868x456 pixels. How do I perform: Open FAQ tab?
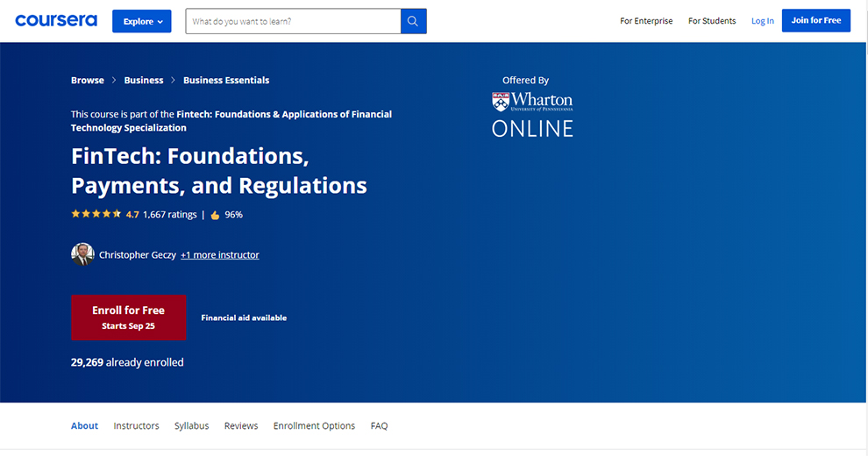[x=379, y=425]
